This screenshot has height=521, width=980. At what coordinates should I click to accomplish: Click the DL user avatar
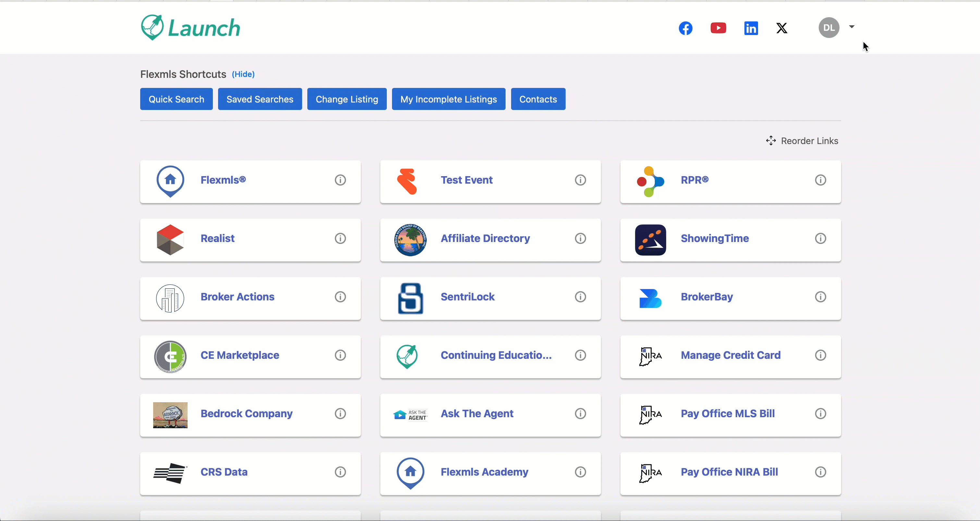click(x=828, y=28)
